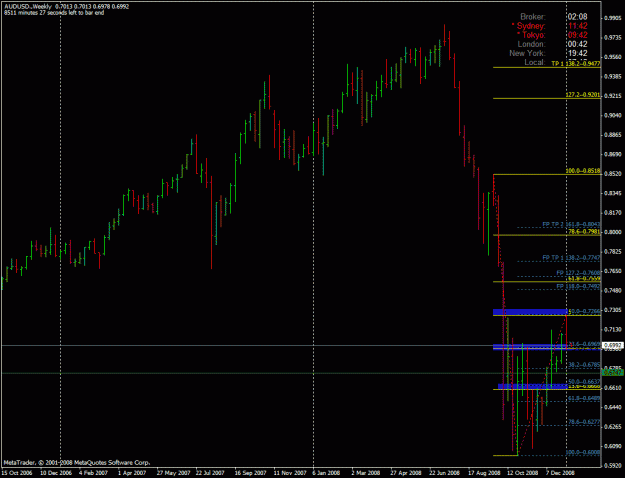Click the Tokyo time 09:42
The width and height of the screenshot is (625, 478).
click(577, 35)
